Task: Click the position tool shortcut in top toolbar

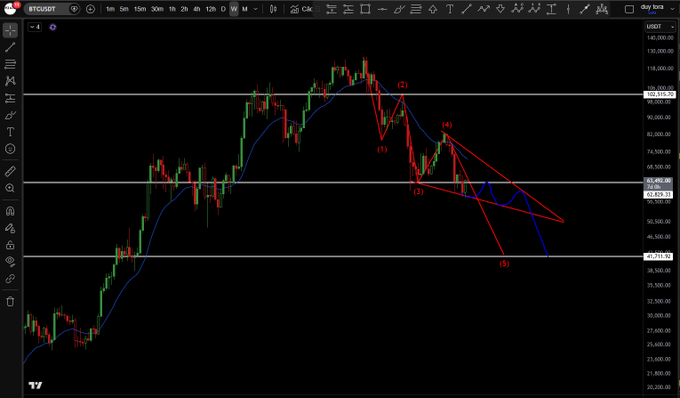Action: click(348, 9)
